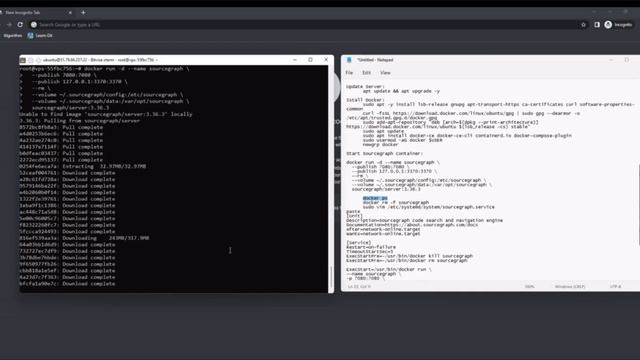Click 'apt update && apt upgrade -y' line
The height and width of the screenshot is (360, 640).
(401, 91)
